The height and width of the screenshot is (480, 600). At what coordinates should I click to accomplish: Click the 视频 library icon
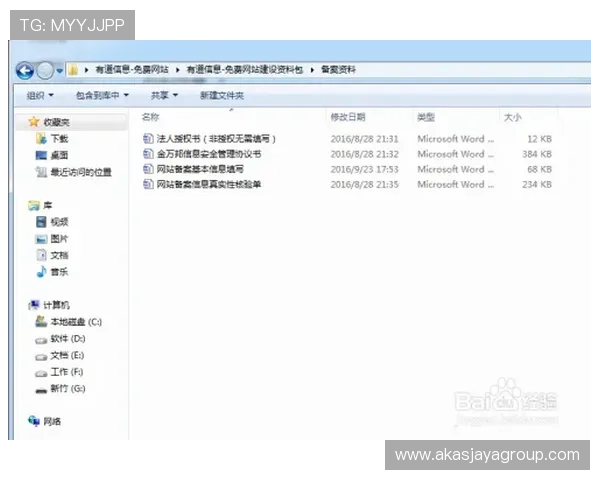tap(41, 222)
